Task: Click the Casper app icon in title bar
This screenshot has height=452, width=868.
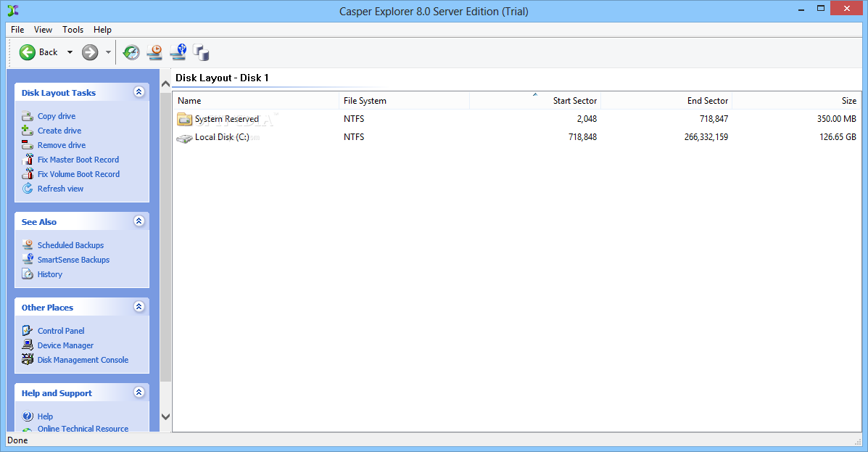Action: 13,11
